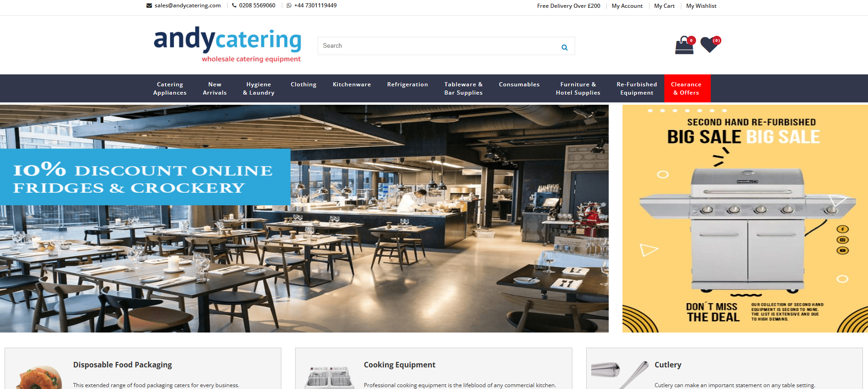The width and height of the screenshot is (868, 389).
Task: Expand the Tableware & Bar Supplies menu
Action: click(463, 88)
